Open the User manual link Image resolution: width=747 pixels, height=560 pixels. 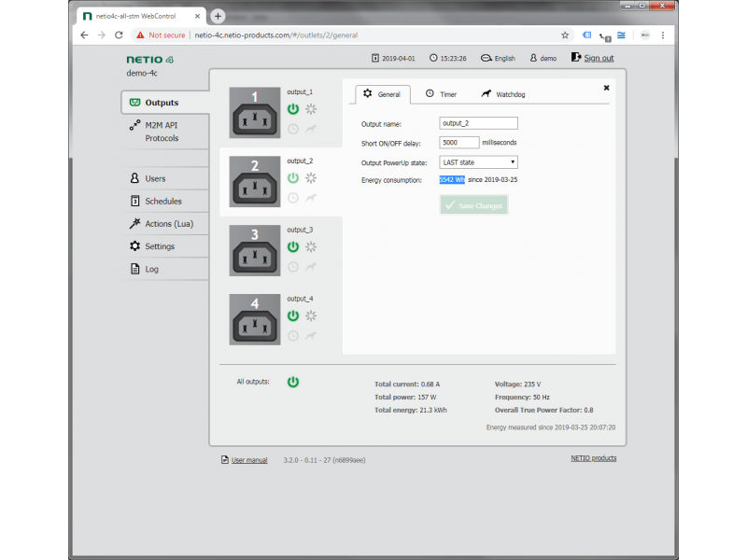249,460
